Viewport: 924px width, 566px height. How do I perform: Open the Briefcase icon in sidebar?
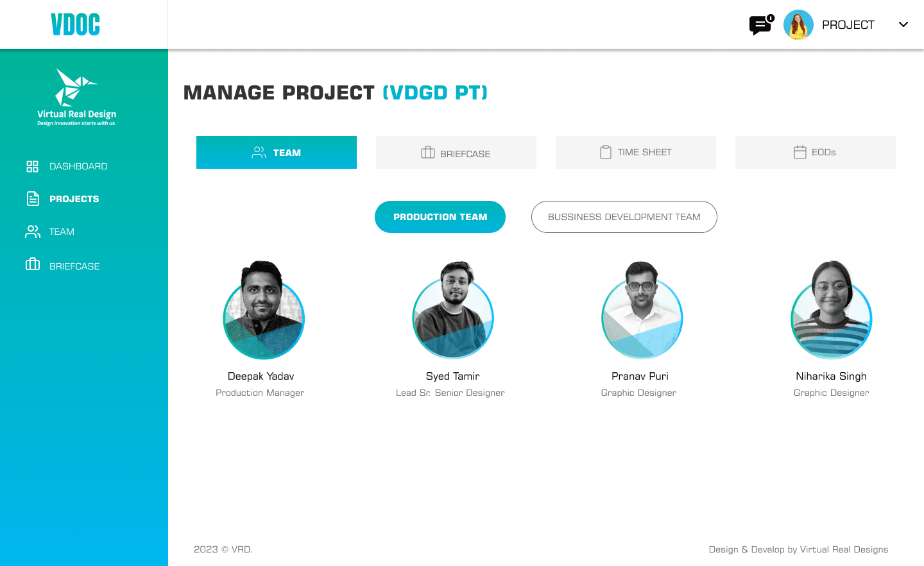(x=33, y=265)
